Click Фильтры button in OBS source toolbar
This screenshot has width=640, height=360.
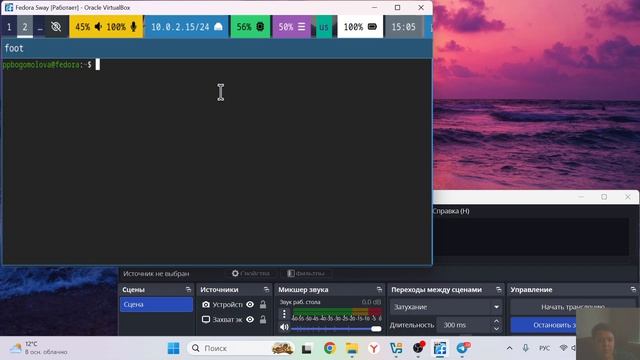[x=306, y=273]
